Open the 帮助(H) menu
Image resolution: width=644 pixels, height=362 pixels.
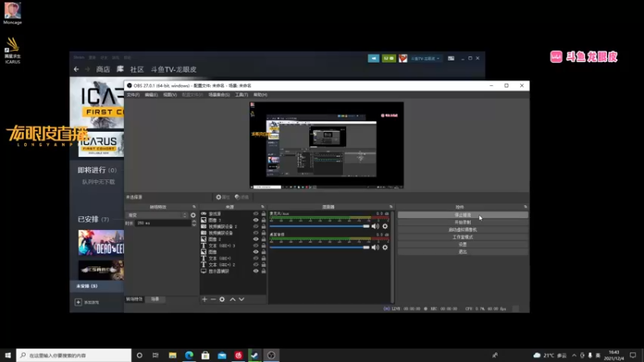tap(260, 95)
